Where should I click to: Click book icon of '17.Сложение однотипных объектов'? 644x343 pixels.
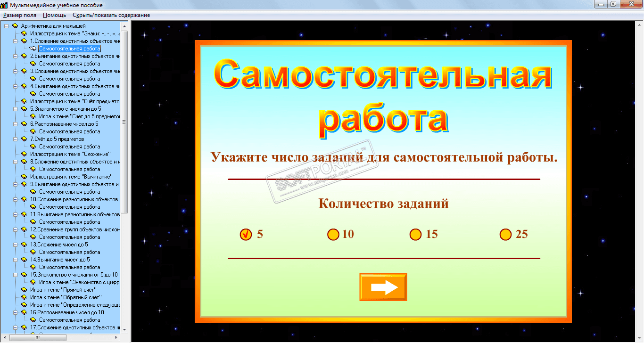(x=24, y=327)
